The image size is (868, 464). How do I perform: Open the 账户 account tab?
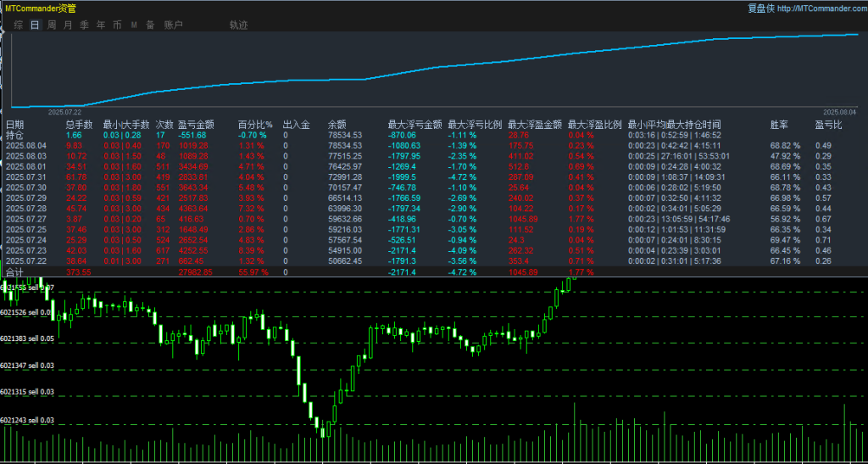tap(174, 25)
